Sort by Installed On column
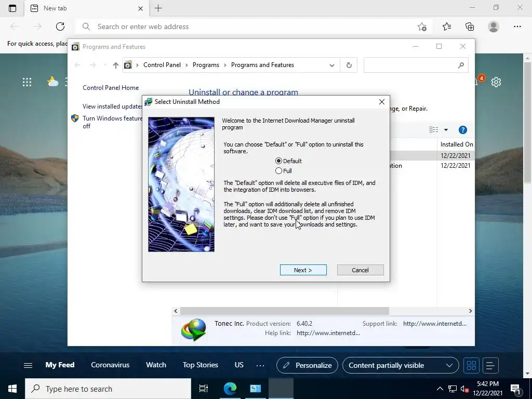 [457, 144]
